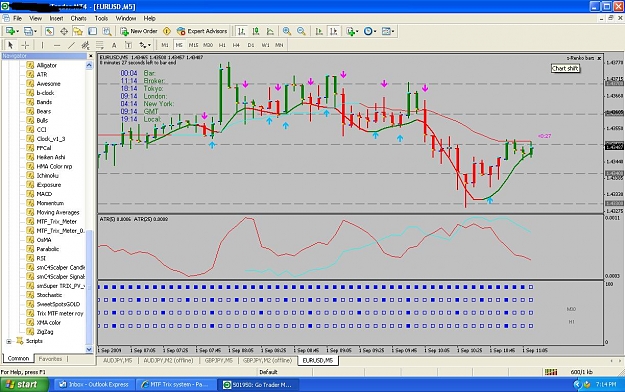This screenshot has height=392, width=625.
Task: Pick the horizontal line tool
Action: [57, 45]
